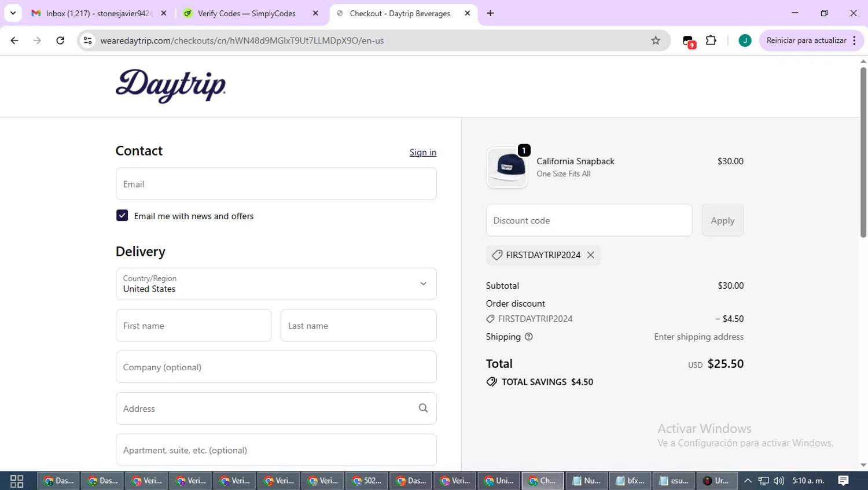Open the 502... Chrome taskbar item

[367, 481]
